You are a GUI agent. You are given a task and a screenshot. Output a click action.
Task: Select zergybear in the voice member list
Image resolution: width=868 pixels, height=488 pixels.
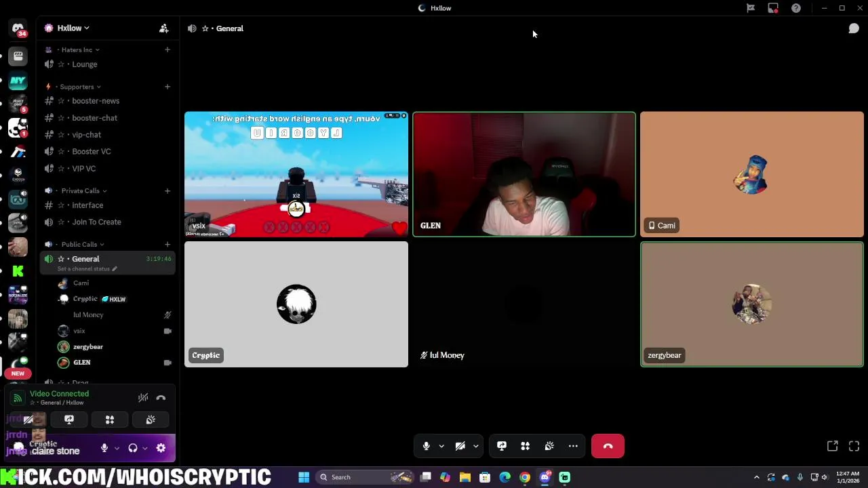click(x=115, y=346)
